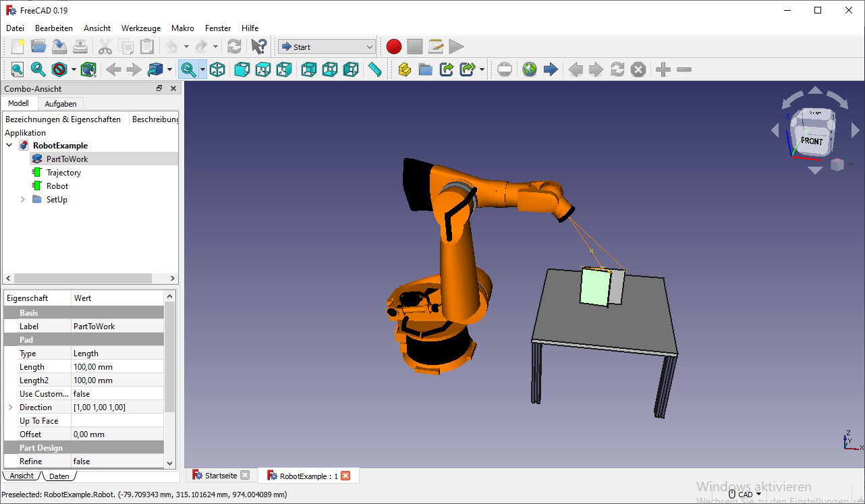The image size is (865, 504).
Task: Click the measure distance ruler icon
Action: (375, 69)
